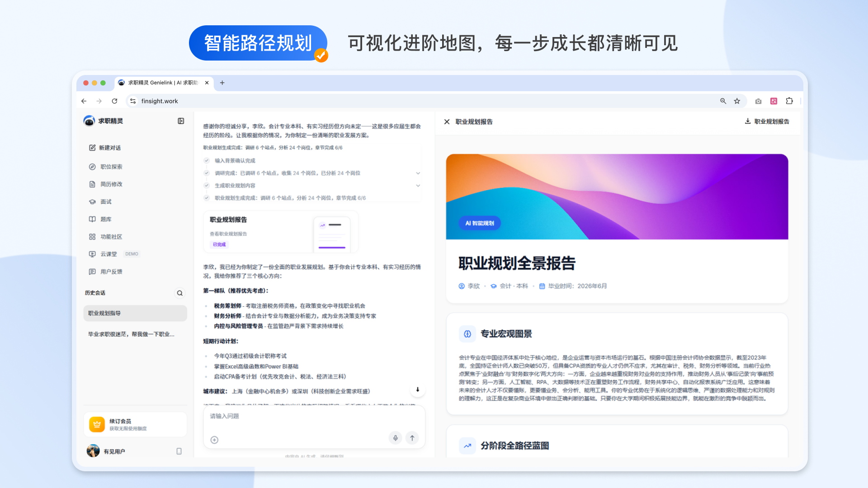Click the 已完成 status tag

[219, 244]
